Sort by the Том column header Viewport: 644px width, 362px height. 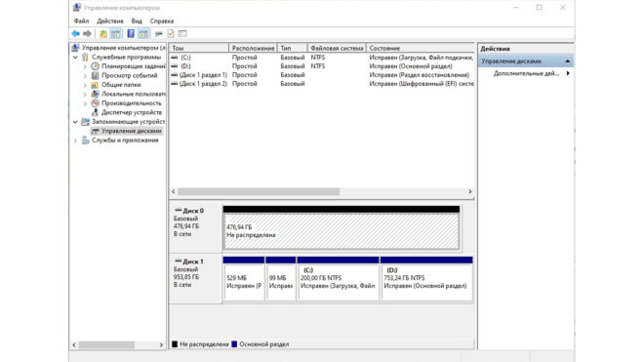[199, 48]
